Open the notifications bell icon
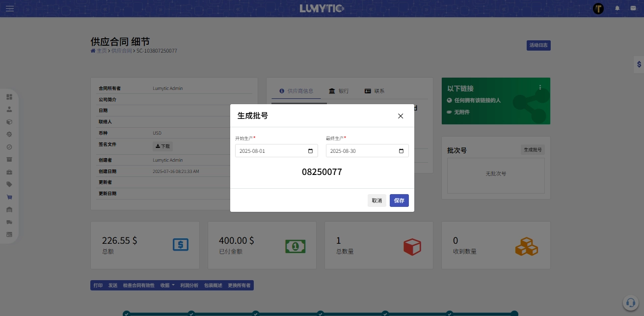This screenshot has width=644, height=316. [x=617, y=8]
